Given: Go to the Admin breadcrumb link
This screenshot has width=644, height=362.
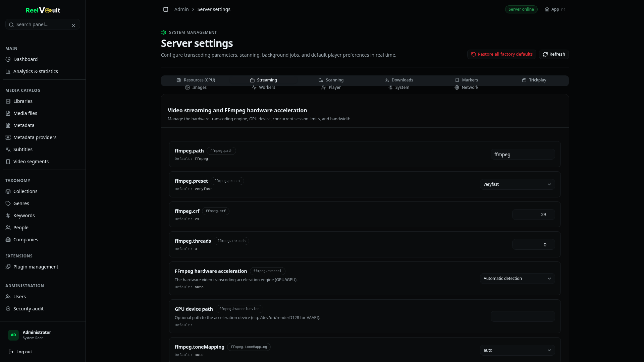Looking at the screenshot, I should tap(181, 9).
